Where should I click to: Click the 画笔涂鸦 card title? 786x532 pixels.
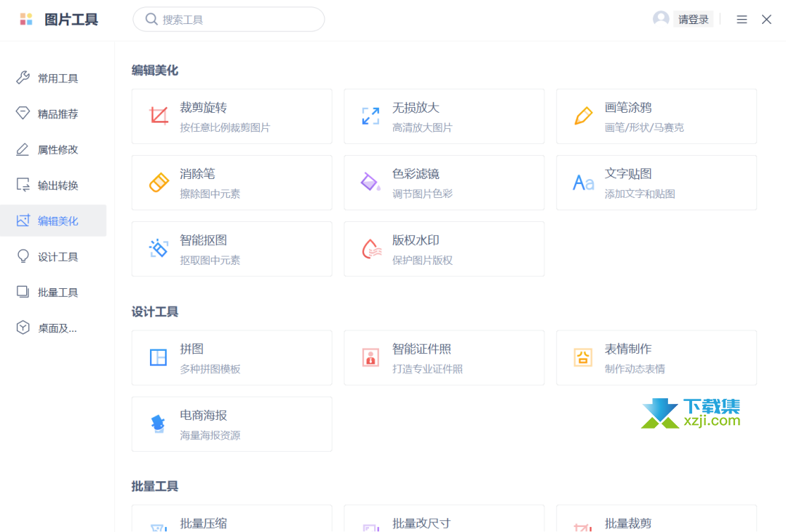[628, 107]
